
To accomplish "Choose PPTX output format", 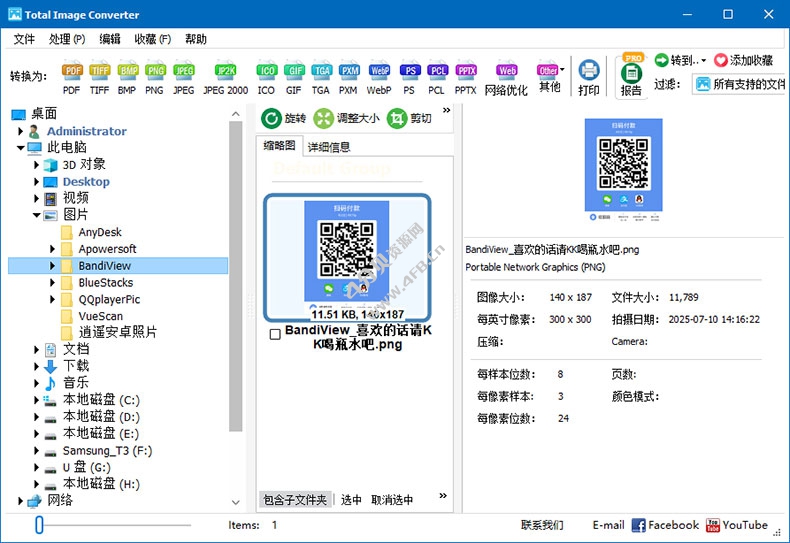I will 466,77.
